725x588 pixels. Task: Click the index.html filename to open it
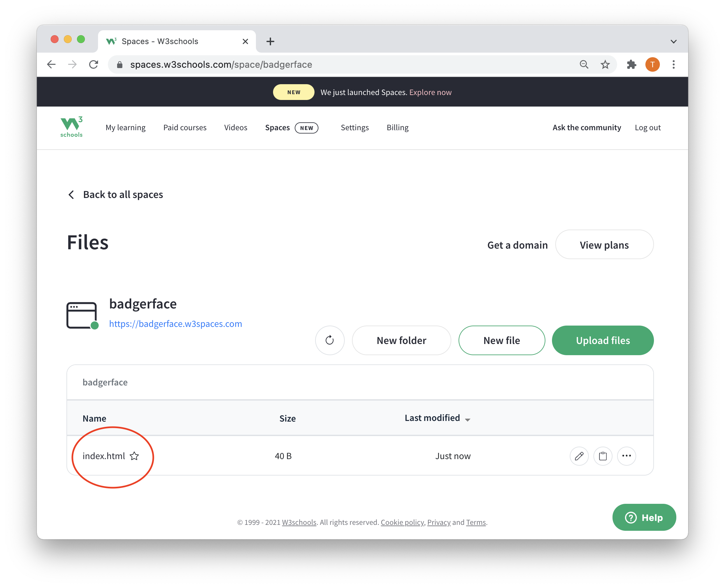103,455
